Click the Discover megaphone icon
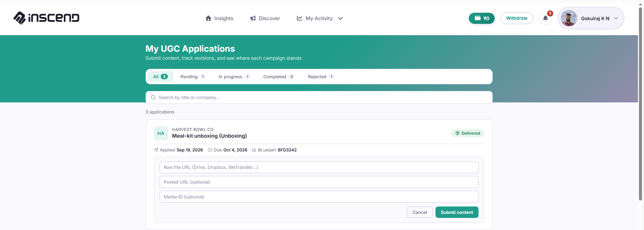The width and height of the screenshot is (644, 230). tap(253, 18)
